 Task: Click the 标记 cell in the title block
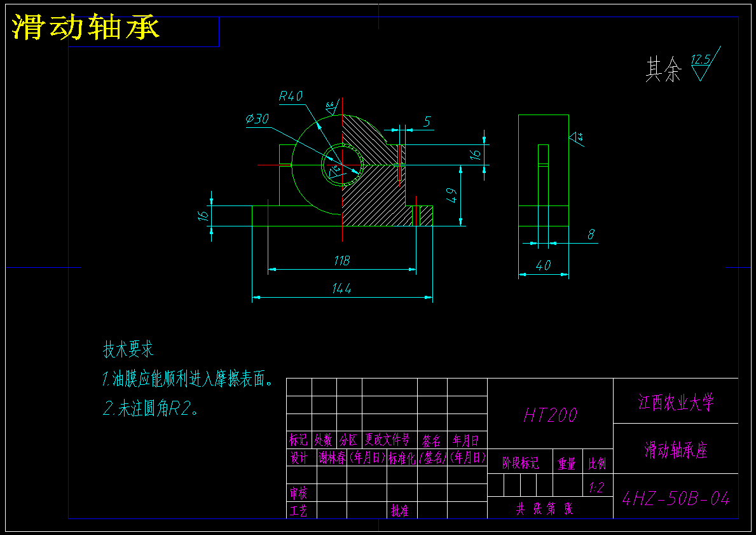pos(298,440)
